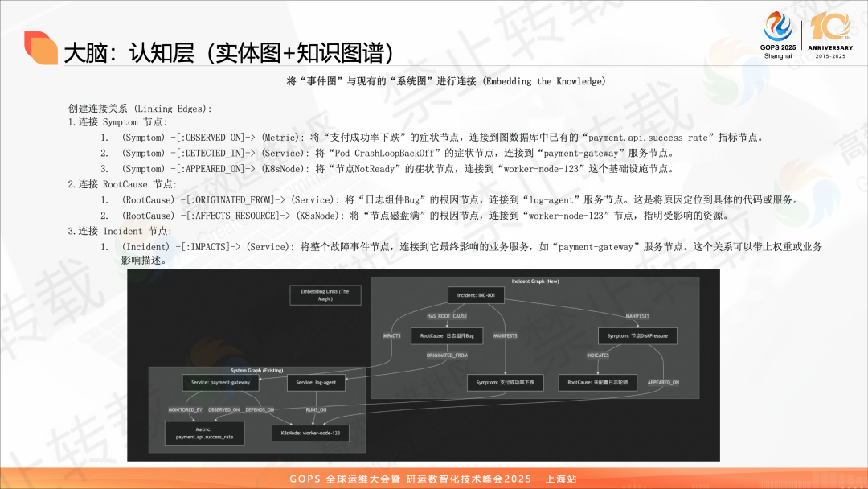Viewport: 868px width, 489px height.
Task: Click the INDICATES edge label
Action: click(598, 355)
